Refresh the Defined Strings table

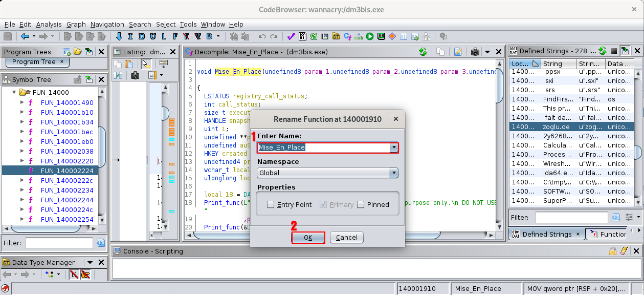coord(603,51)
